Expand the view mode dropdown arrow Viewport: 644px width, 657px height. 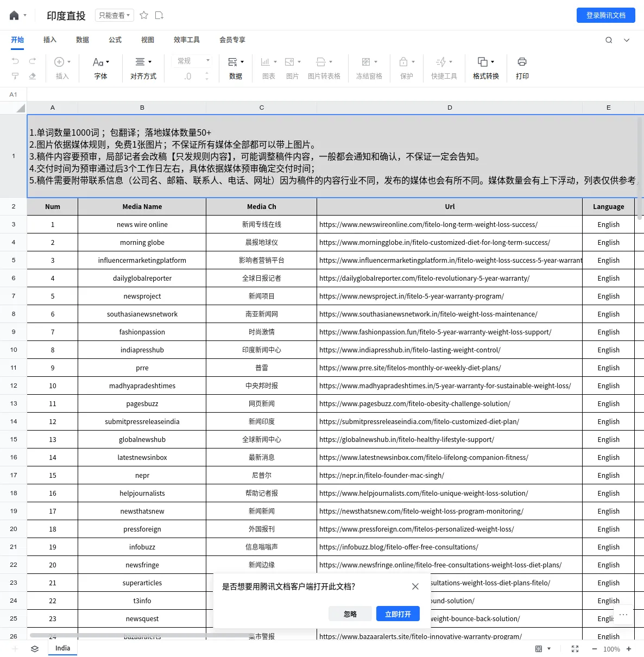coord(549,649)
